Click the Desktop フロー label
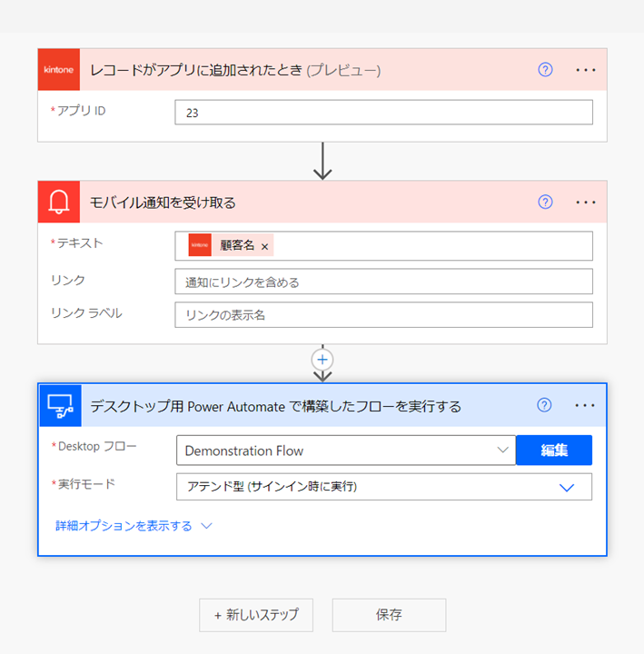Image resolution: width=644 pixels, height=654 pixels. pyautogui.click(x=97, y=446)
